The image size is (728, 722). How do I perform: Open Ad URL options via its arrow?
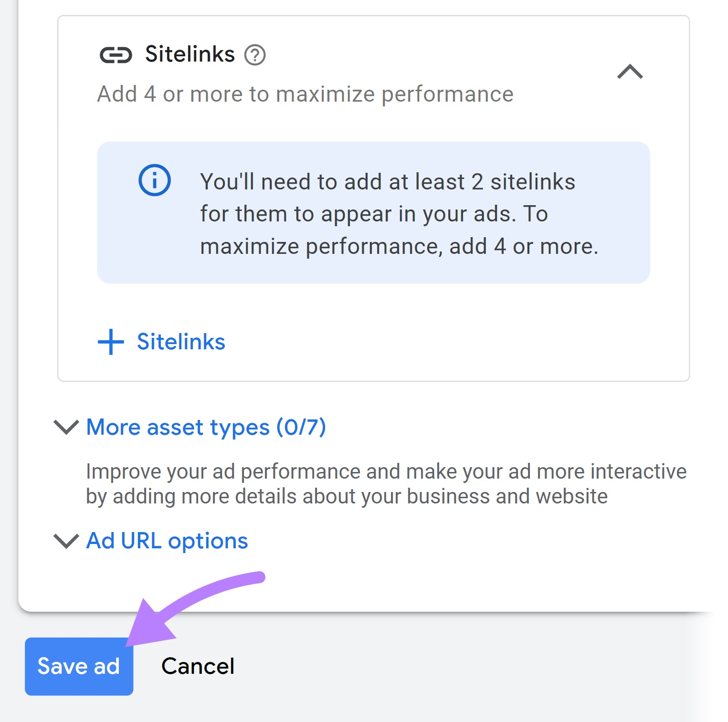point(67,541)
